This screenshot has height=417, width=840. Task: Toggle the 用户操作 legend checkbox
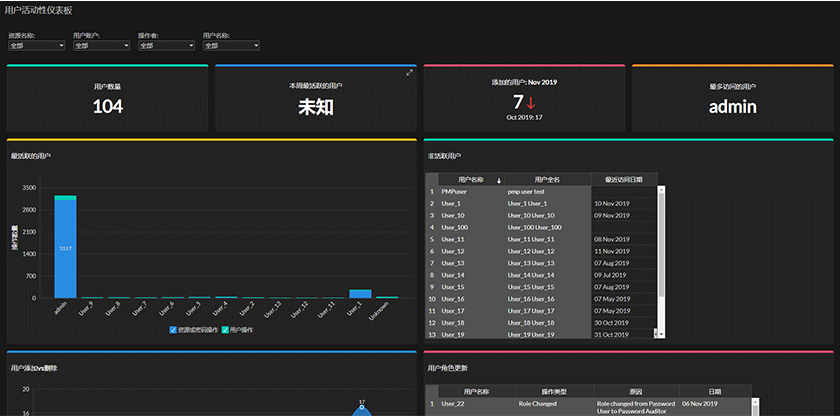coord(226,330)
